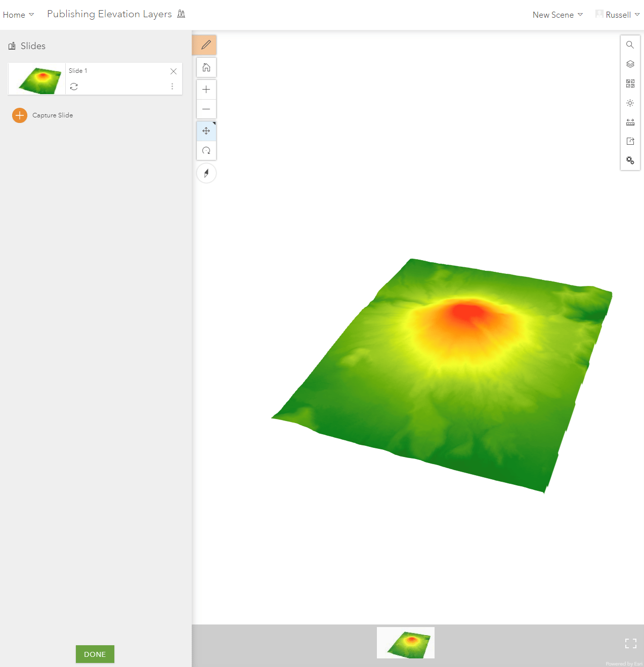Image resolution: width=644 pixels, height=667 pixels.
Task: Reset orientation with the compass
Action: [206, 174]
